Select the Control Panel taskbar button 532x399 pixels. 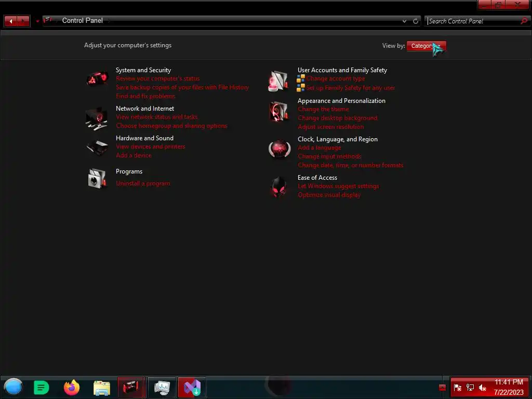[x=131, y=387]
